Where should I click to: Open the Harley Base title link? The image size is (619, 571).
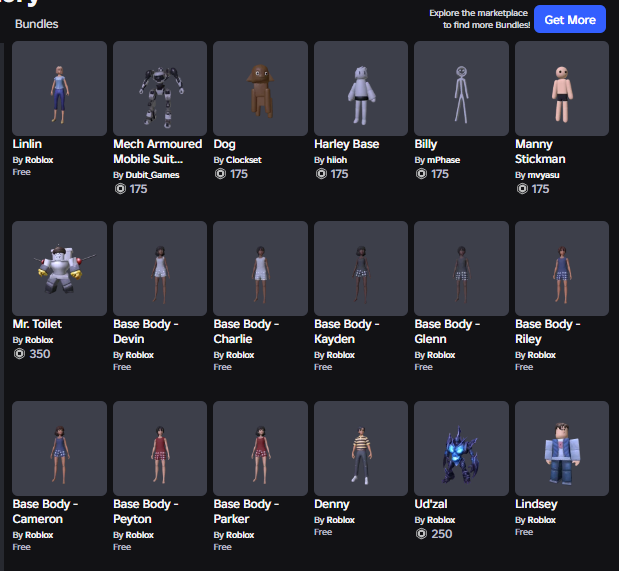(347, 144)
